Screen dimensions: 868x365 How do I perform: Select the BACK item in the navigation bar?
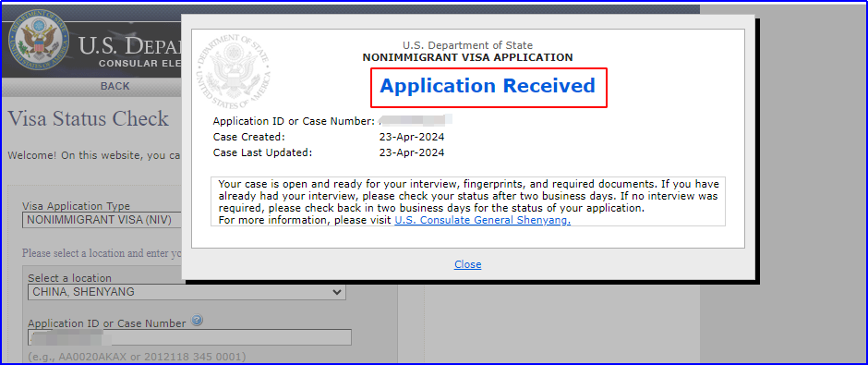[x=115, y=86]
